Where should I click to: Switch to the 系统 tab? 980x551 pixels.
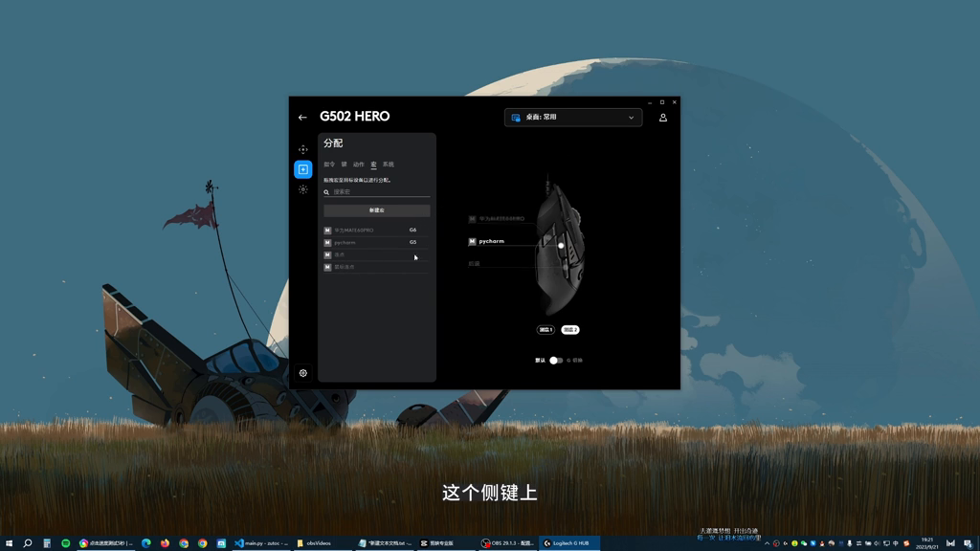pos(389,165)
